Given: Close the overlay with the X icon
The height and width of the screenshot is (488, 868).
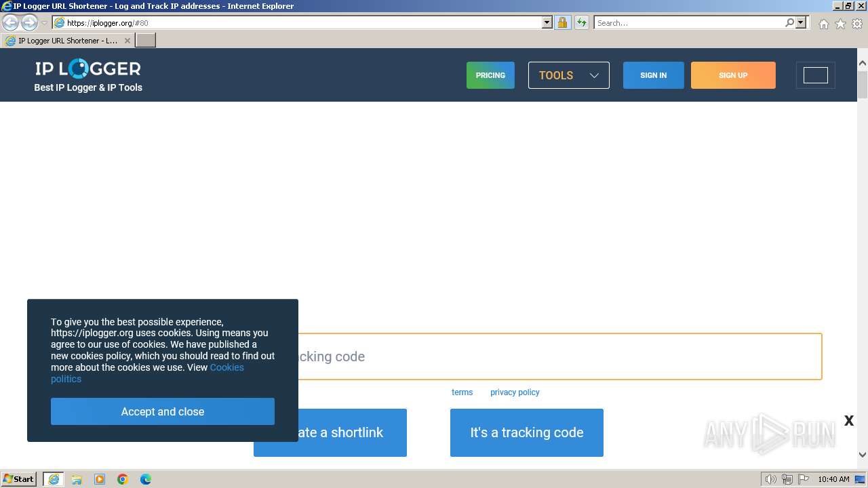Looking at the screenshot, I should 848,421.
